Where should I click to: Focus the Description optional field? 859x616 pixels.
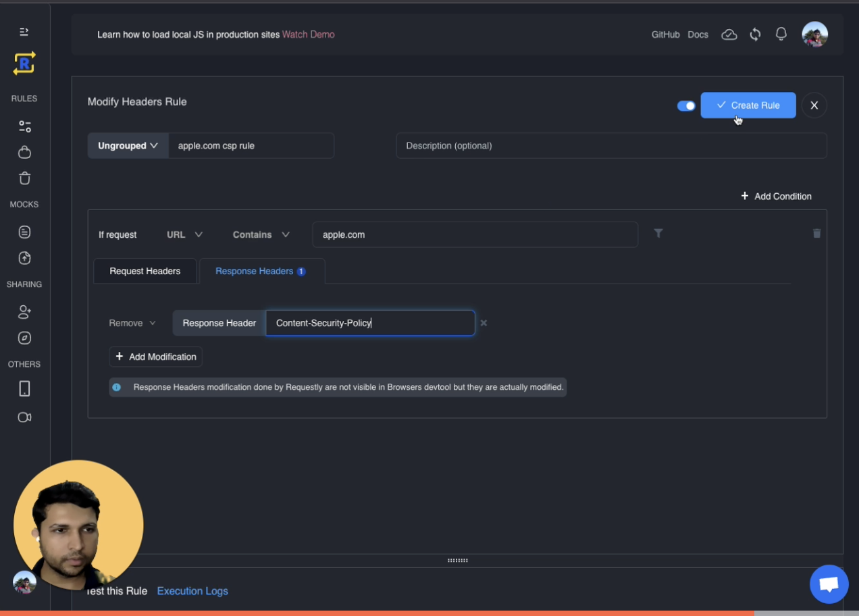[611, 146]
